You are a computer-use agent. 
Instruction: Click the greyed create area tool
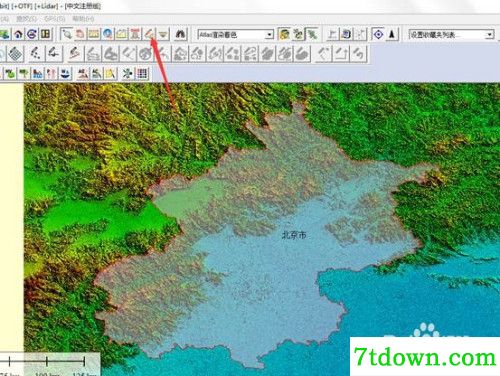tap(110, 54)
